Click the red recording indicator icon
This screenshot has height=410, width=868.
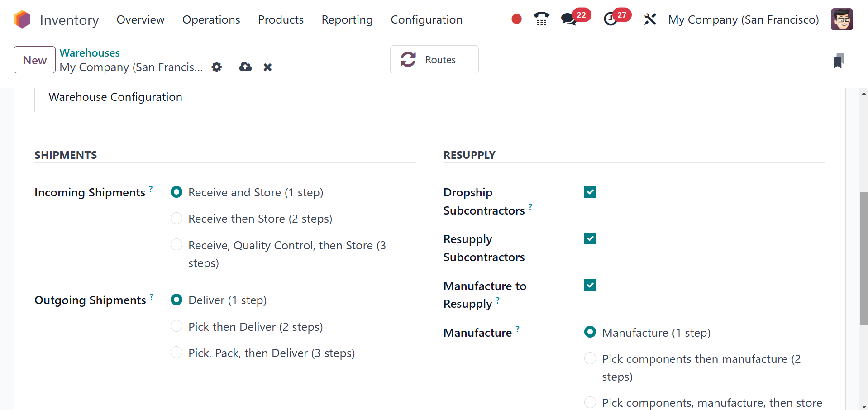coord(516,19)
